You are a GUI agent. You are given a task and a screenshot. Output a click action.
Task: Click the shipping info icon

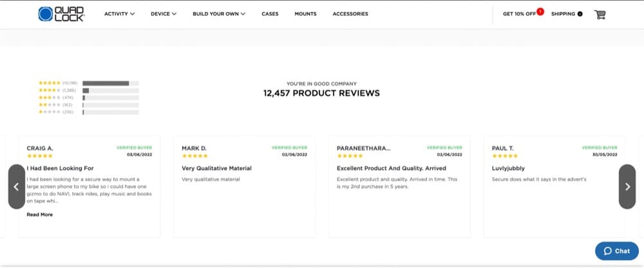(580, 14)
